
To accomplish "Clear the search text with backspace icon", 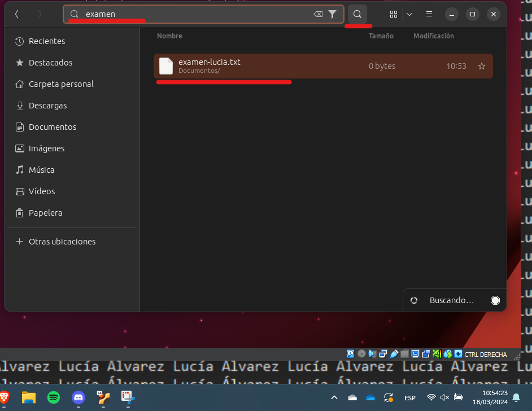I will pos(318,14).
